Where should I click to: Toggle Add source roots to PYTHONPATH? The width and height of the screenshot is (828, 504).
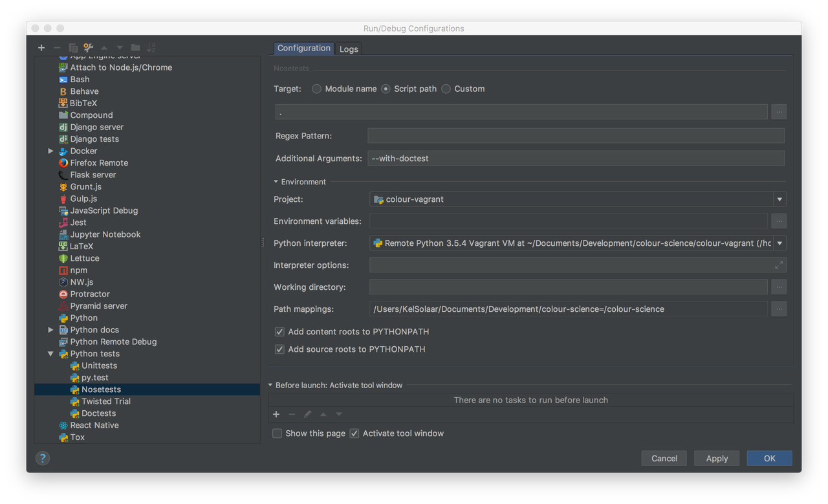(279, 349)
